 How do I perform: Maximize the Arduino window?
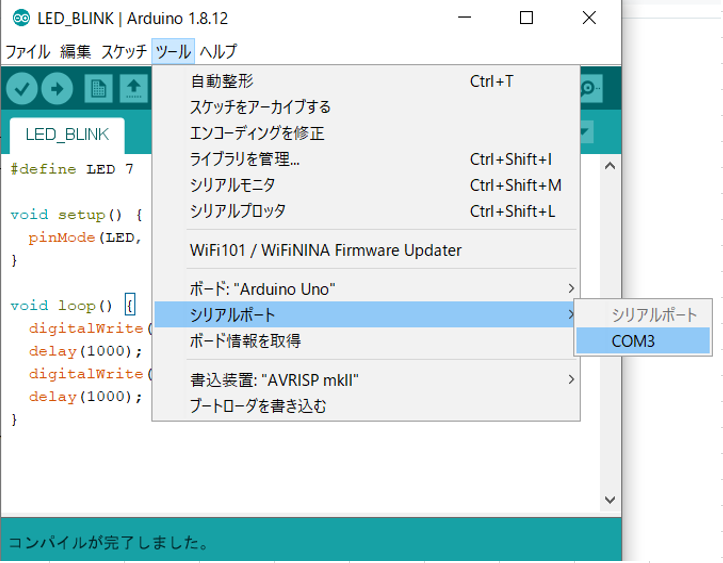click(x=526, y=18)
